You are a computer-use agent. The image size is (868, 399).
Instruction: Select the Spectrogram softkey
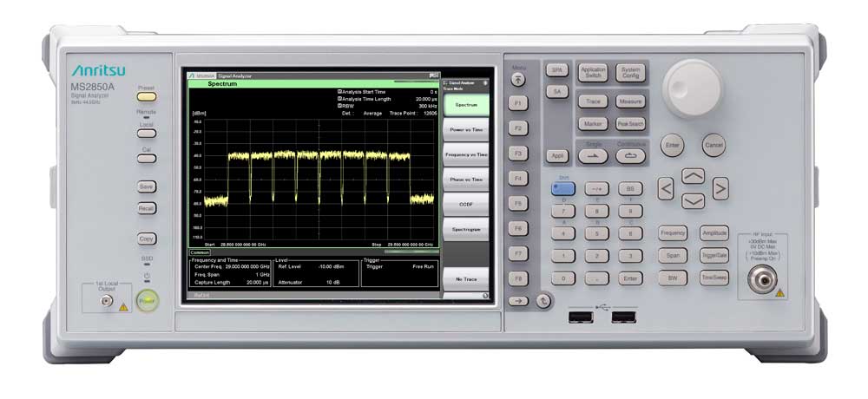pyautogui.click(x=466, y=229)
